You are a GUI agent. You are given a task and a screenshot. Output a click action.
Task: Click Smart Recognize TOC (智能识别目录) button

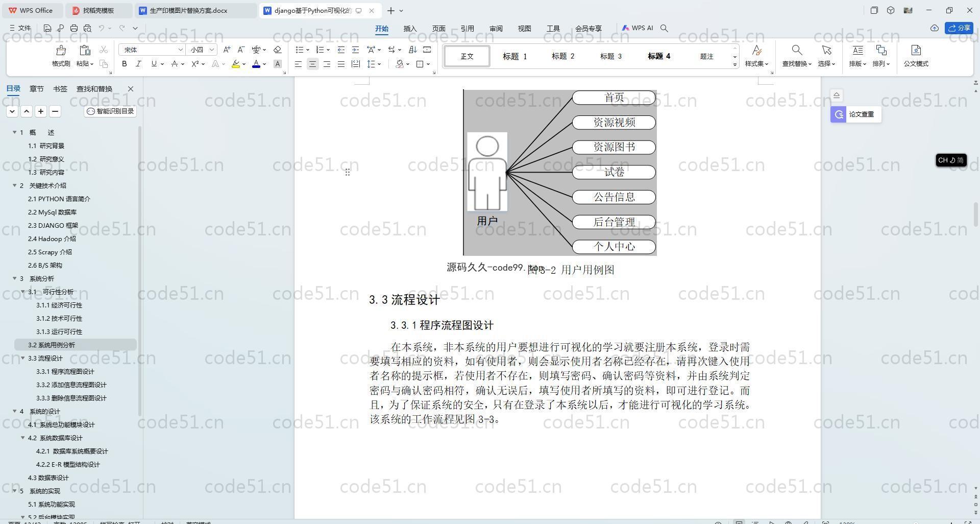[110, 111]
